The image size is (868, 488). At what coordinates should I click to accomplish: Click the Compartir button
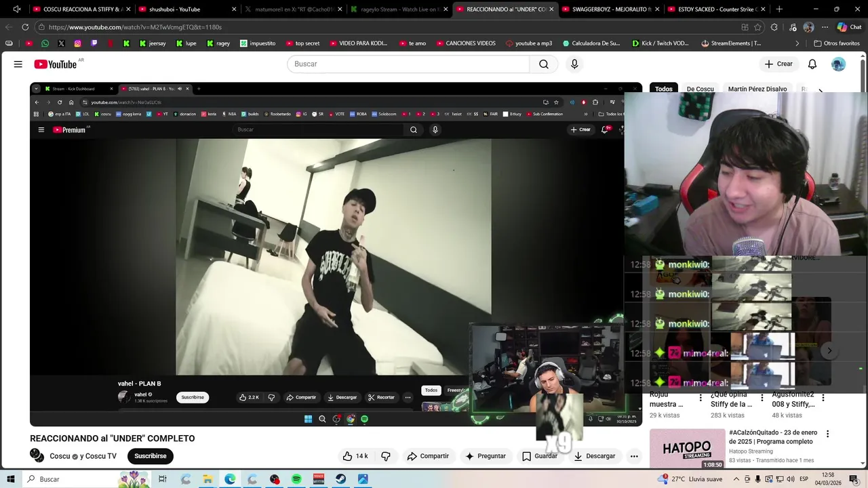pyautogui.click(x=428, y=456)
